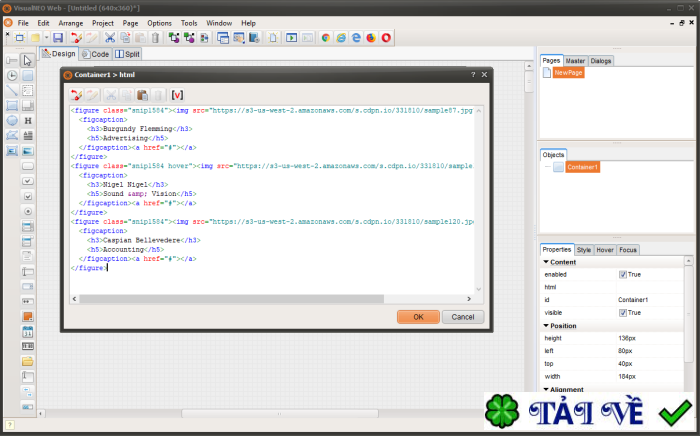The image size is (700, 436).
Task: Uncheck the enabled True checkbox
Action: tap(623, 274)
